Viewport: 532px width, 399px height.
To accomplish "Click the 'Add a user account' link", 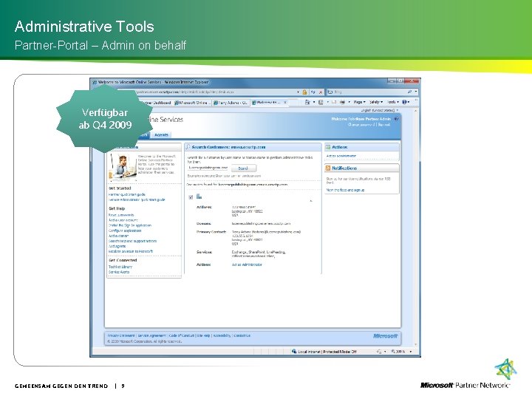I will click(x=123, y=220).
